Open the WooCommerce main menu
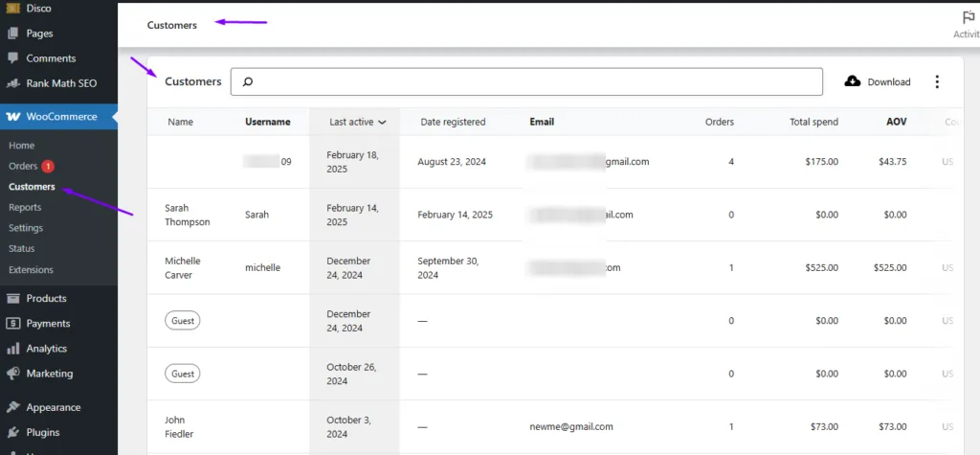The height and width of the screenshot is (455, 980). (58, 117)
